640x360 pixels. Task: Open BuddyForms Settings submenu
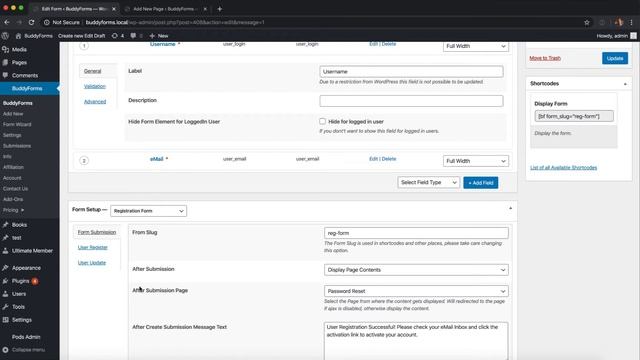12,135
